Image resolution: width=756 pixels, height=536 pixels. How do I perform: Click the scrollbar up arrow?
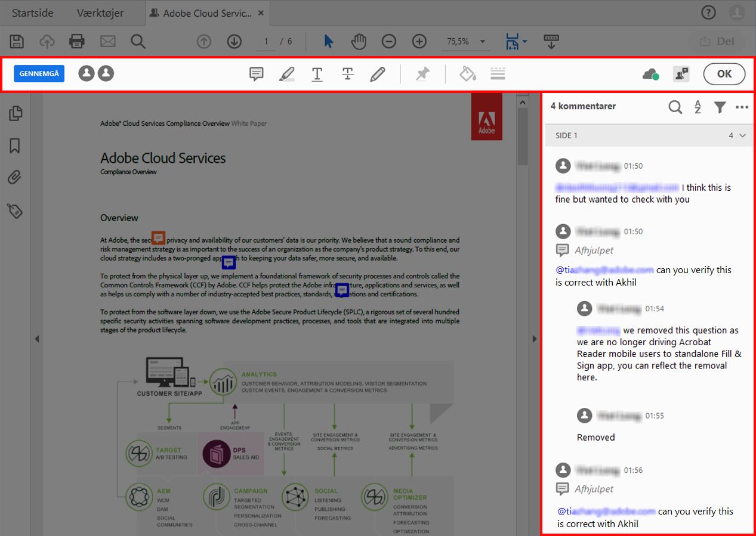click(x=523, y=102)
